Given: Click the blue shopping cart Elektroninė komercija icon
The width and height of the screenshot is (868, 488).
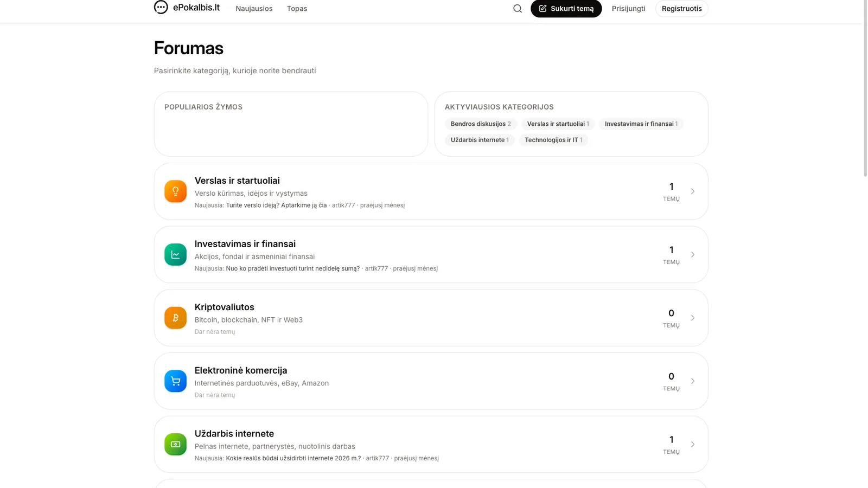Looking at the screenshot, I should pyautogui.click(x=175, y=381).
